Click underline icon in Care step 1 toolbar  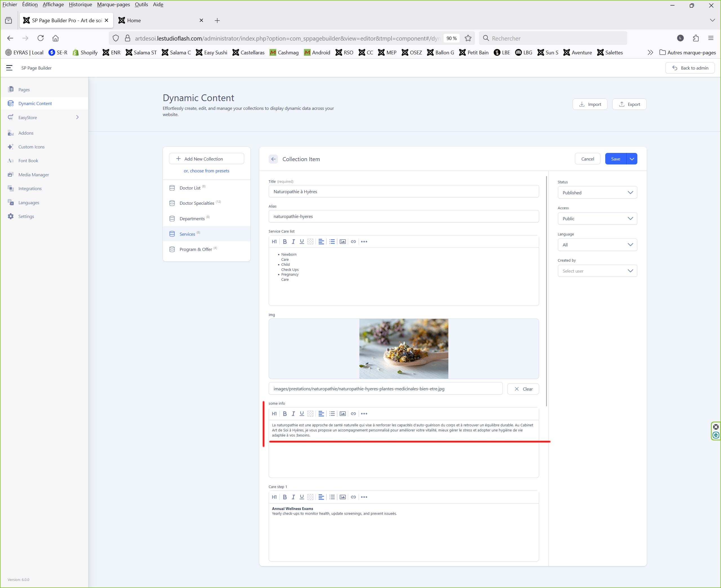tap(302, 497)
